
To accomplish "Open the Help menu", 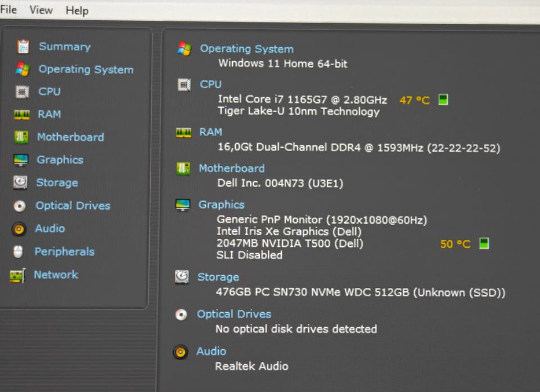I will [x=77, y=11].
